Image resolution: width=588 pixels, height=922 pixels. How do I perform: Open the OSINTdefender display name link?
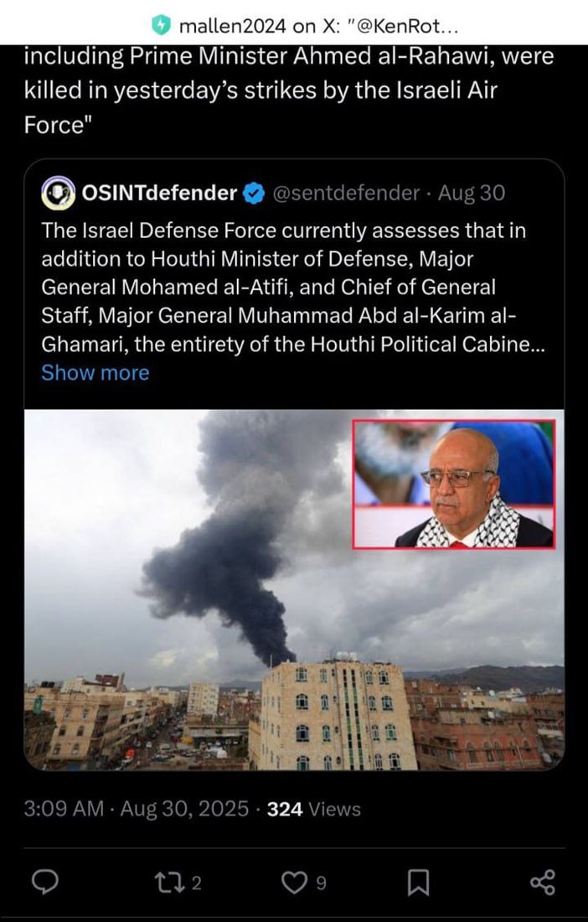pyautogui.click(x=159, y=193)
